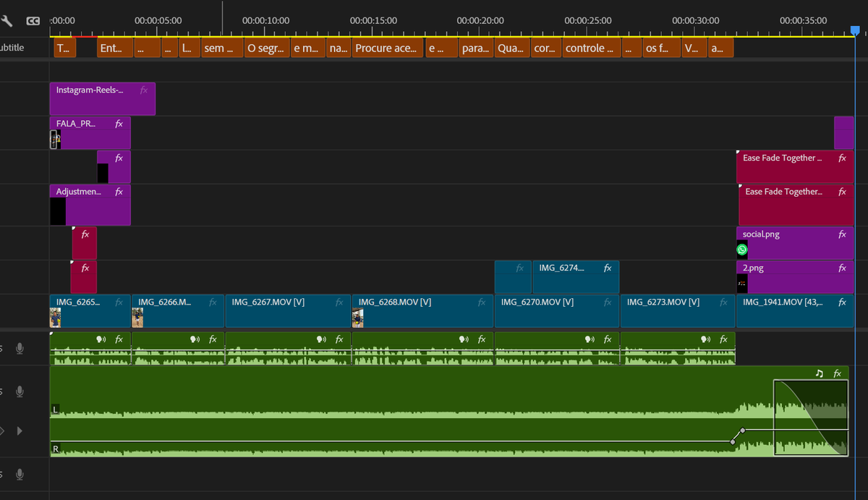
Task: Click the fx badge on the music audio clip
Action: [838, 373]
